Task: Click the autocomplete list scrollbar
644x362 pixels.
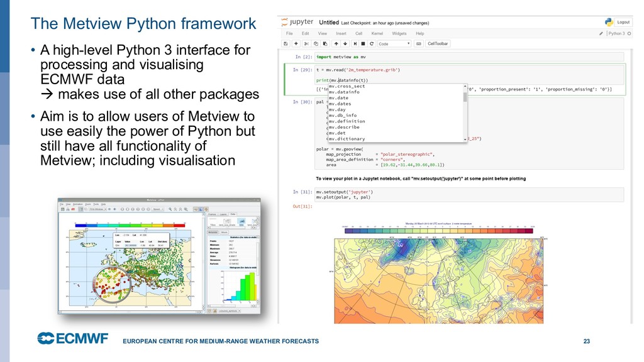Action: click(x=465, y=97)
